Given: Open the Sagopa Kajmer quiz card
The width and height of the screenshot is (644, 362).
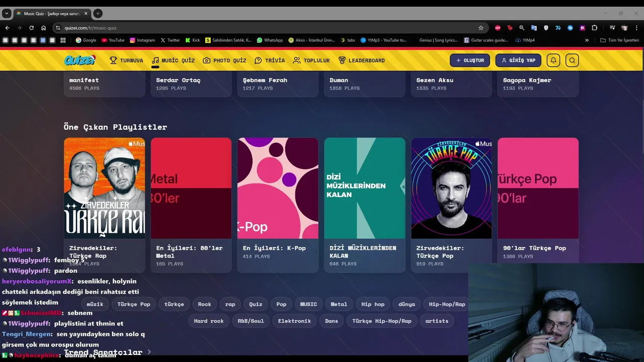Looking at the screenshot, I should point(538,84).
